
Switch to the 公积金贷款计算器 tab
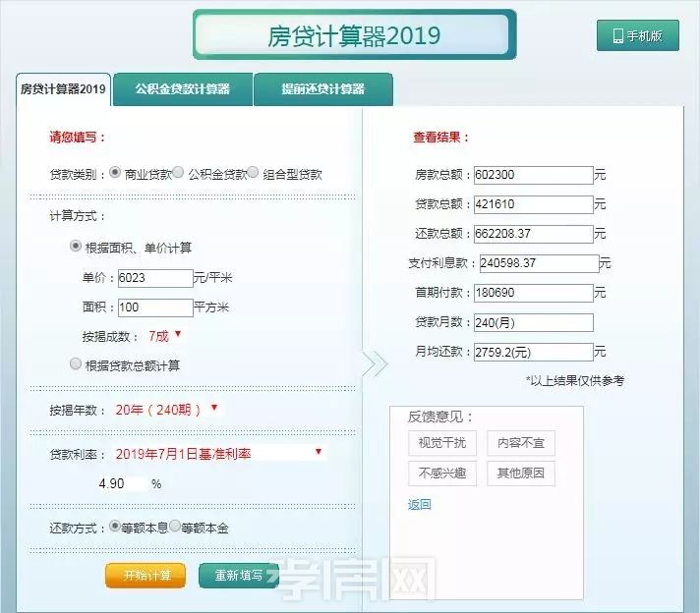183,89
